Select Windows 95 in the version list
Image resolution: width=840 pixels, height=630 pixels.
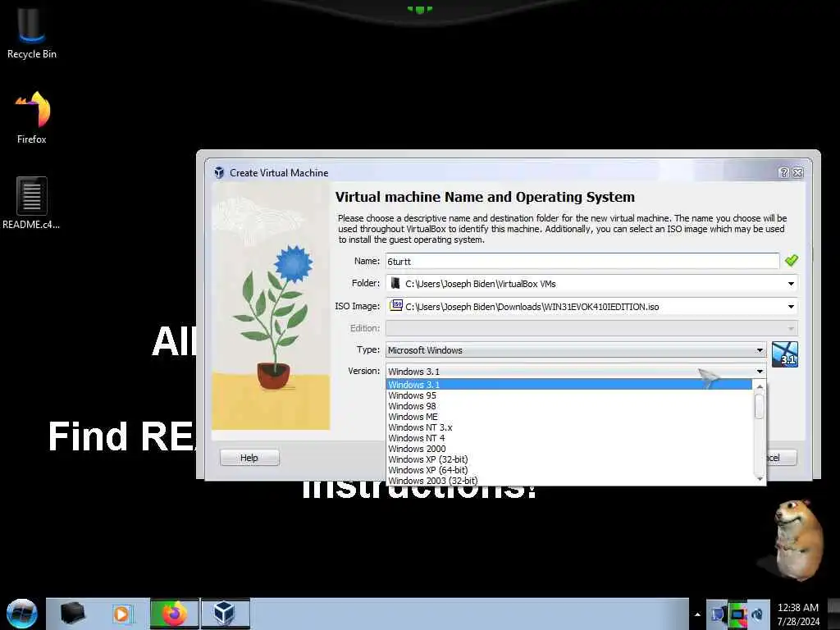(x=569, y=395)
